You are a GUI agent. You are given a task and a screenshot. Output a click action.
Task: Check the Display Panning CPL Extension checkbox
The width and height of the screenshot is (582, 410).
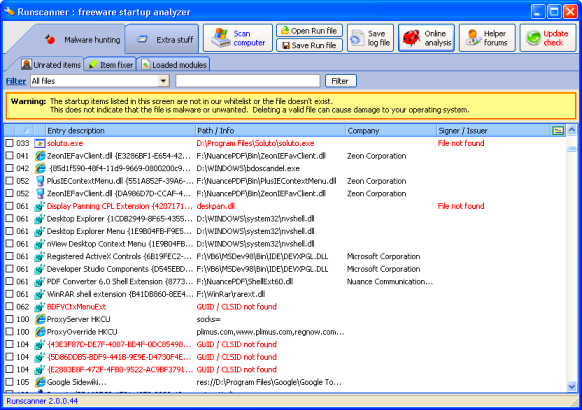[9, 206]
